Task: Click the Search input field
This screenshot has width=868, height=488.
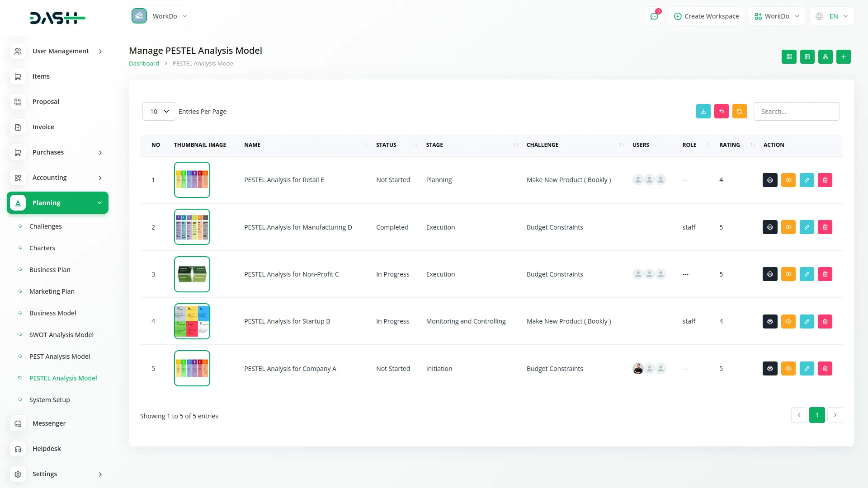Action: click(796, 112)
